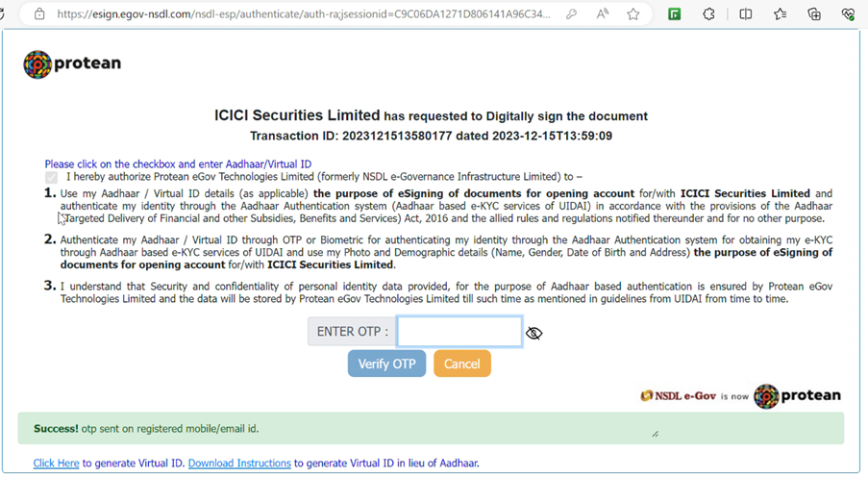Tick the authorization consent checkbox

point(52,177)
